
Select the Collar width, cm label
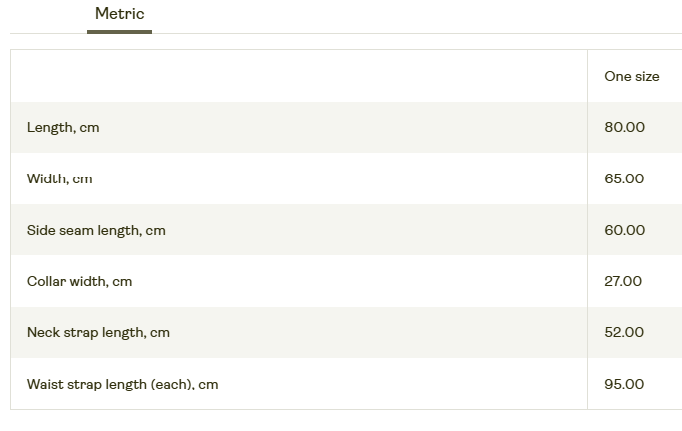(79, 282)
